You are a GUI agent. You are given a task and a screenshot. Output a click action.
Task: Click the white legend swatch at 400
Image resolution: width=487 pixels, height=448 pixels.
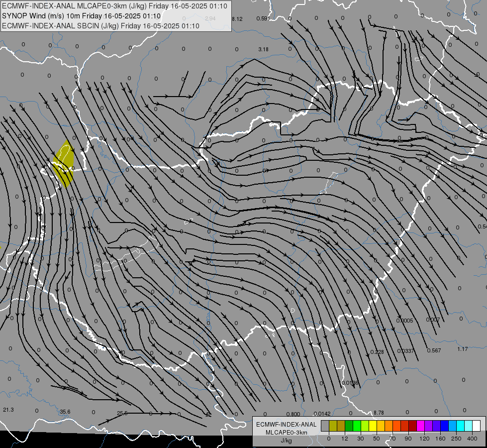tap(476, 426)
